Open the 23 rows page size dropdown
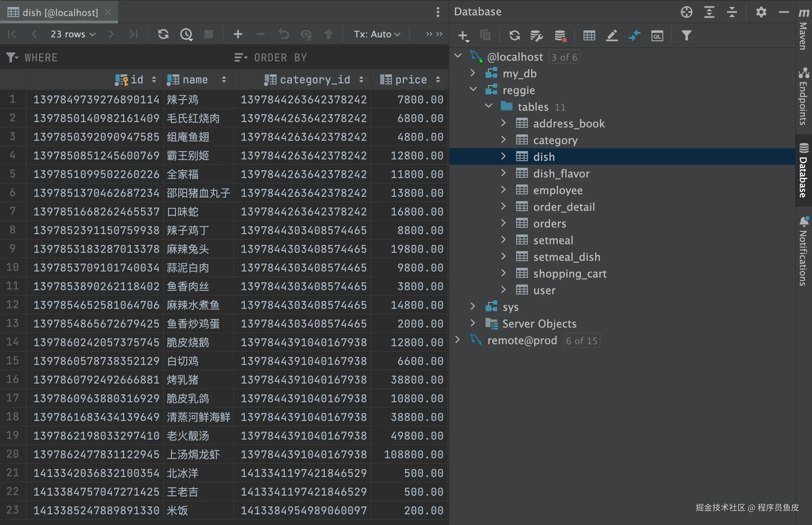 pyautogui.click(x=73, y=34)
